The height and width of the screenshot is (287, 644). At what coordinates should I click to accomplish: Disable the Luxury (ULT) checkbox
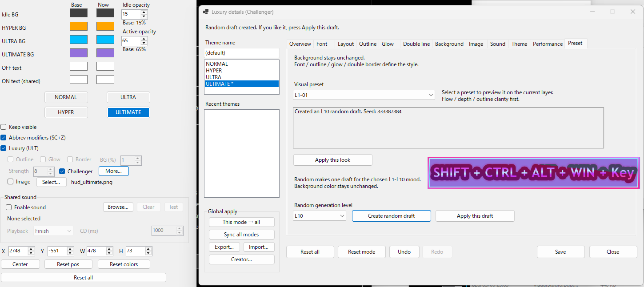tap(4, 148)
